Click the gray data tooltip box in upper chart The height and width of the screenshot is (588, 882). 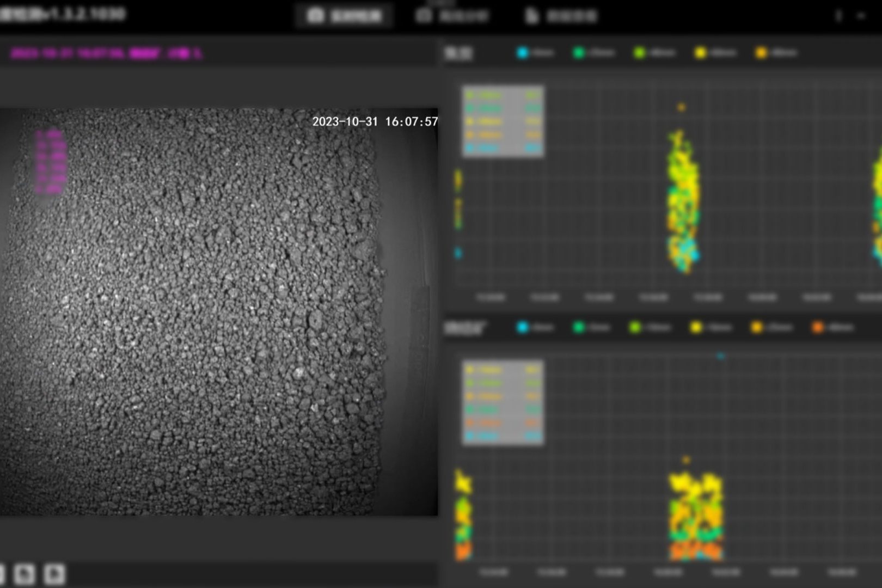[x=503, y=121]
